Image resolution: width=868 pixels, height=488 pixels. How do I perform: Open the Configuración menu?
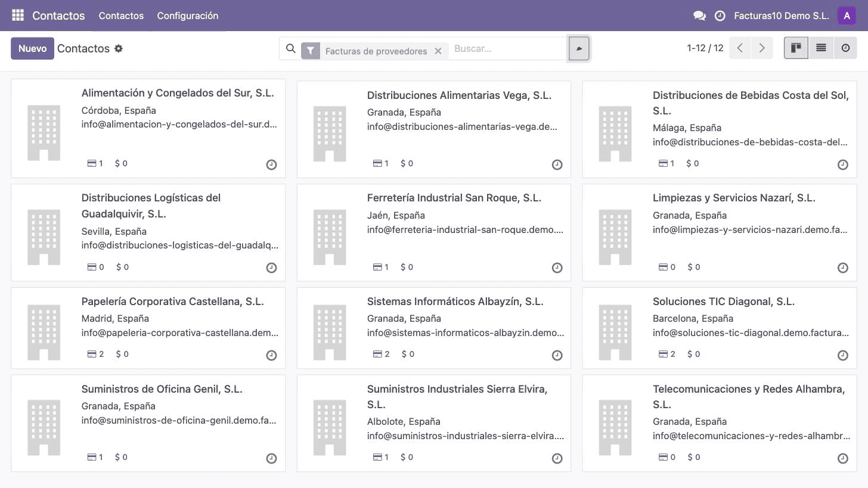(188, 15)
